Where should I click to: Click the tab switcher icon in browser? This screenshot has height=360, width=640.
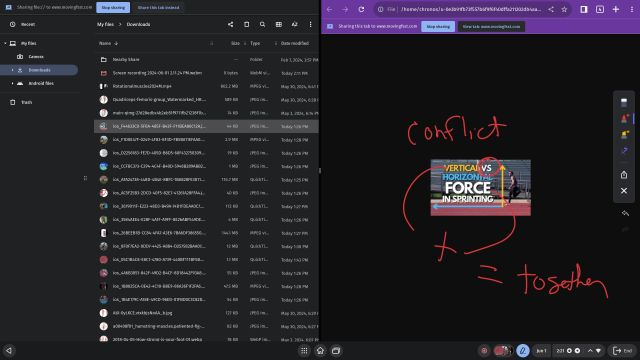click(600, 9)
